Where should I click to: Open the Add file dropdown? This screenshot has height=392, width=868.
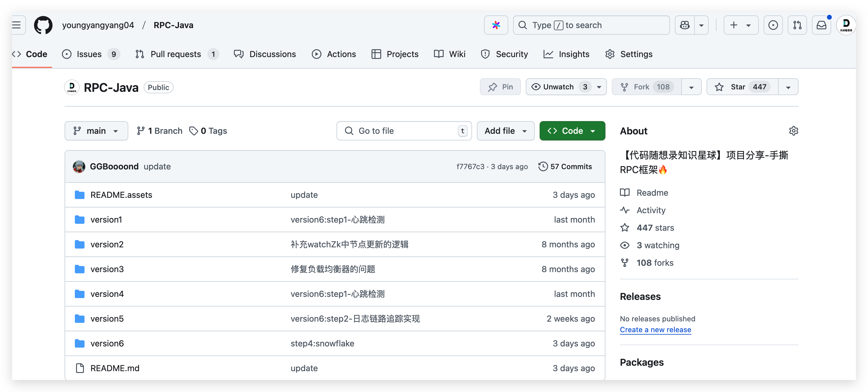click(506, 131)
